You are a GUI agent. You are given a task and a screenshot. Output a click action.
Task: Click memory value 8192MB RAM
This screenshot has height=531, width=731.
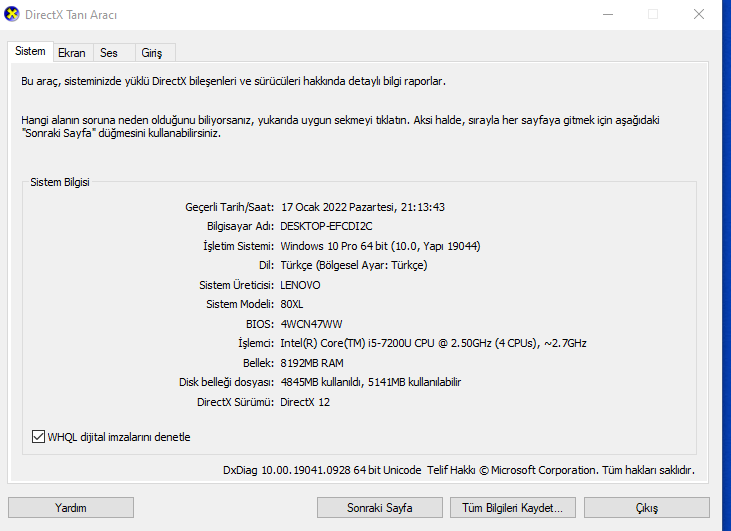(x=312, y=363)
